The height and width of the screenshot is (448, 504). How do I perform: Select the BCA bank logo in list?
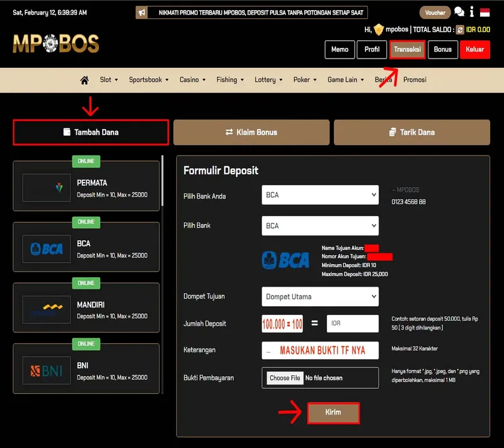47,249
